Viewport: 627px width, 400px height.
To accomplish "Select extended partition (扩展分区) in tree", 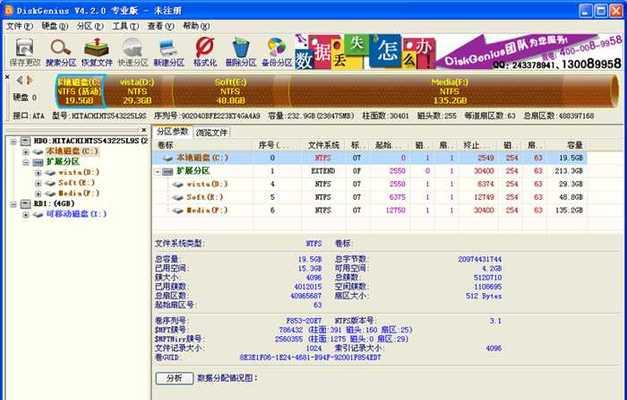I will pos(63,162).
